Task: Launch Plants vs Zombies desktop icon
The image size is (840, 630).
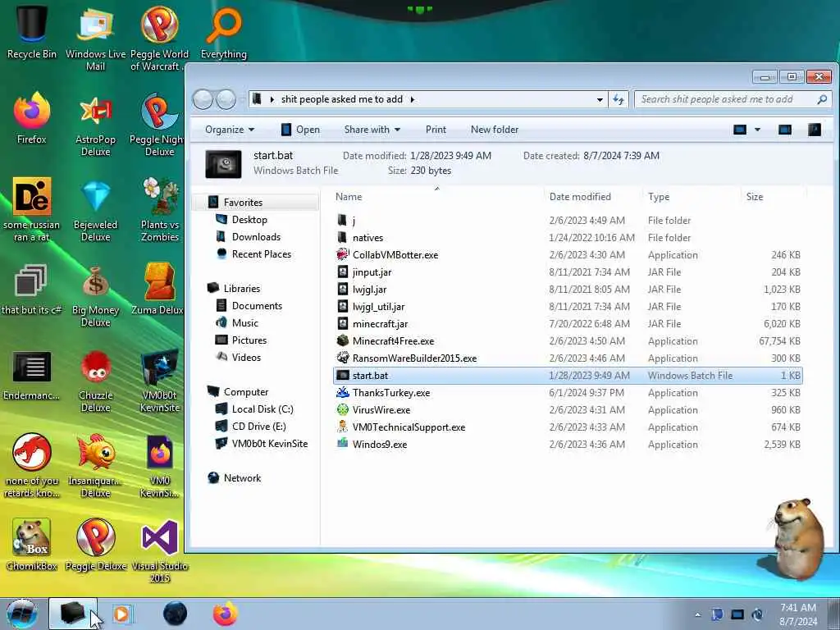Action: point(160,210)
